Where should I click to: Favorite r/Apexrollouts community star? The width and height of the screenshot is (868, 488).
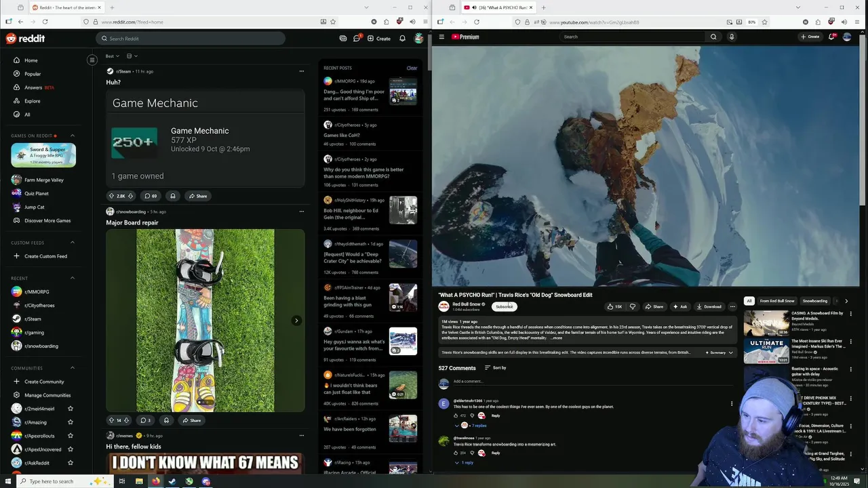[x=71, y=436]
